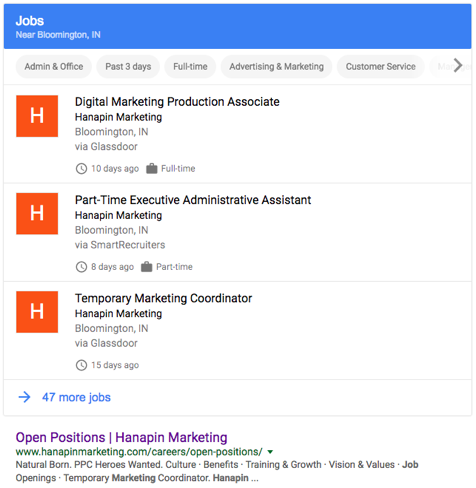Click the clock icon next to 8 days ago
This screenshot has width=476, height=488.
tap(81, 267)
